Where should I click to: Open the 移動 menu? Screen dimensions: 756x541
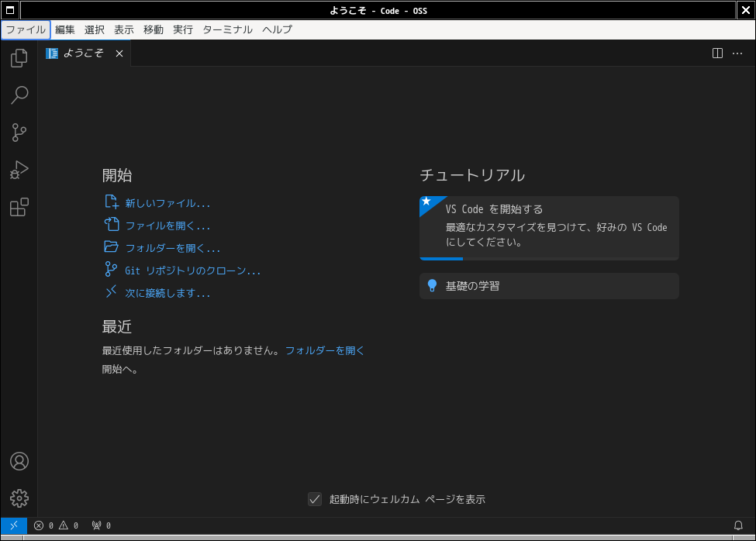[154, 29]
